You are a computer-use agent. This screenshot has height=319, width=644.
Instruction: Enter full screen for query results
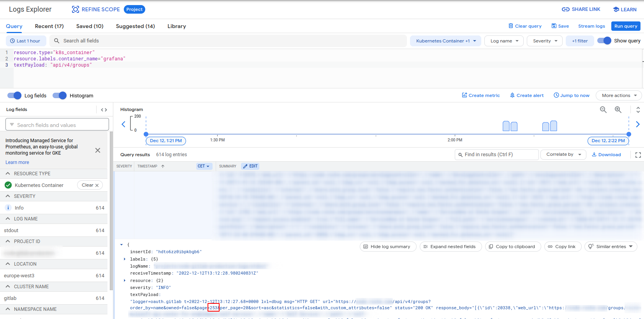(638, 155)
